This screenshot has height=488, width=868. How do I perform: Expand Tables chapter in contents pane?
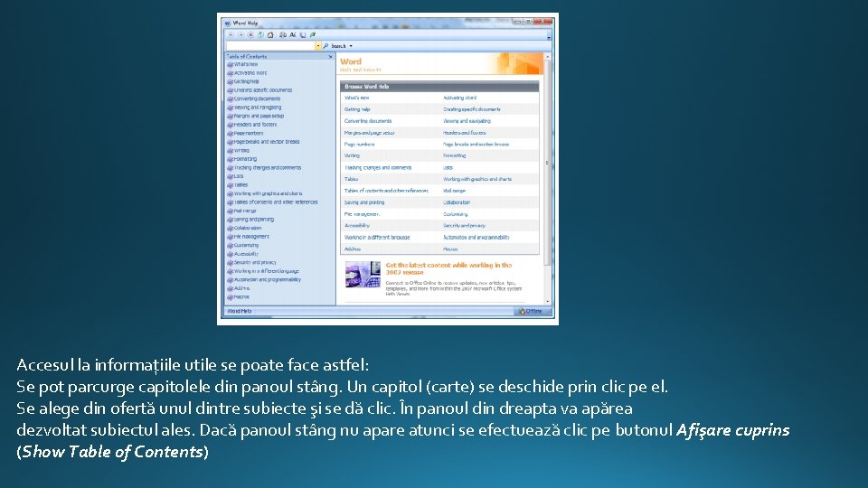tap(237, 184)
